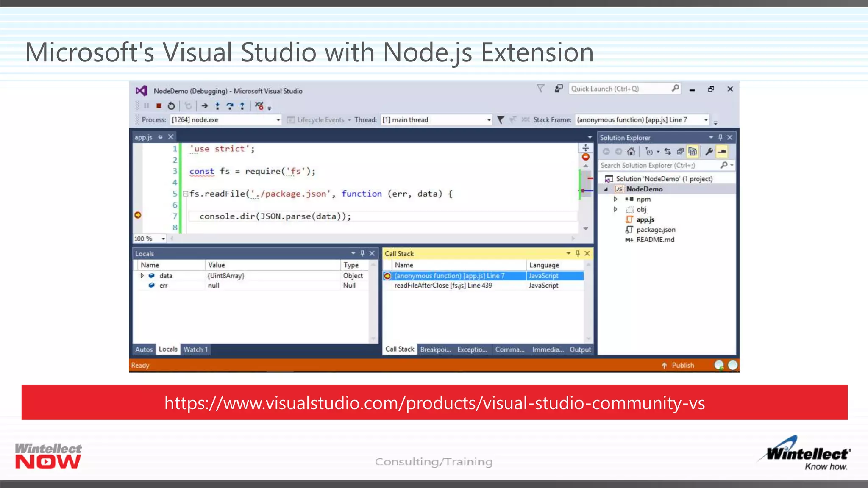Collapse the NodeDemo project node
The width and height of the screenshot is (868, 488).
click(x=606, y=189)
